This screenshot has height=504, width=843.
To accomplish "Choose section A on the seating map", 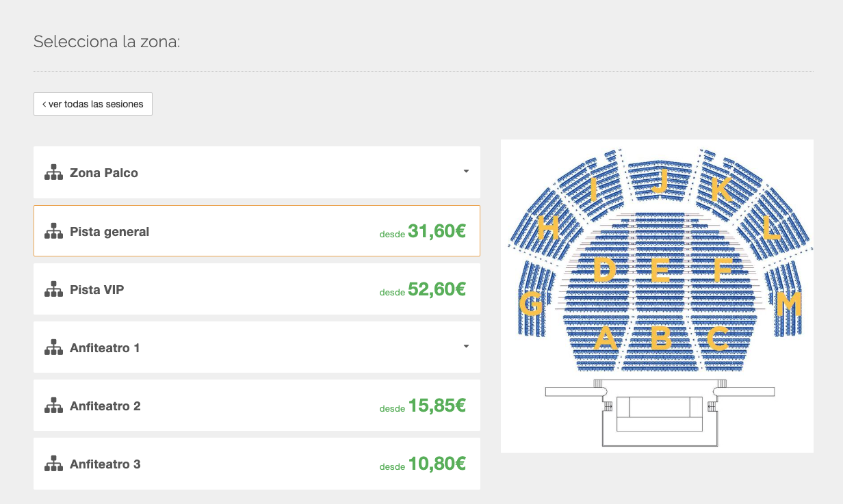I will (x=604, y=339).
